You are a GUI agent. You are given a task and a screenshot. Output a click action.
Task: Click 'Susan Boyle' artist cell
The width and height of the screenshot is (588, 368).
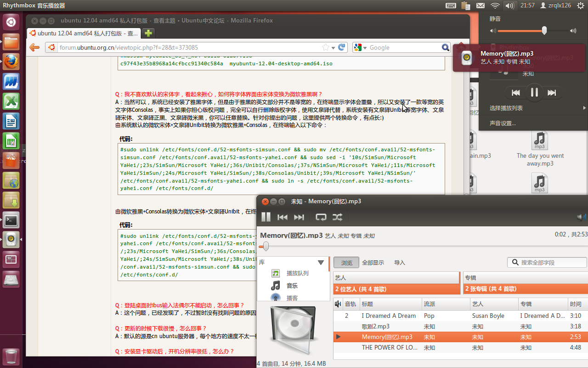coord(488,316)
